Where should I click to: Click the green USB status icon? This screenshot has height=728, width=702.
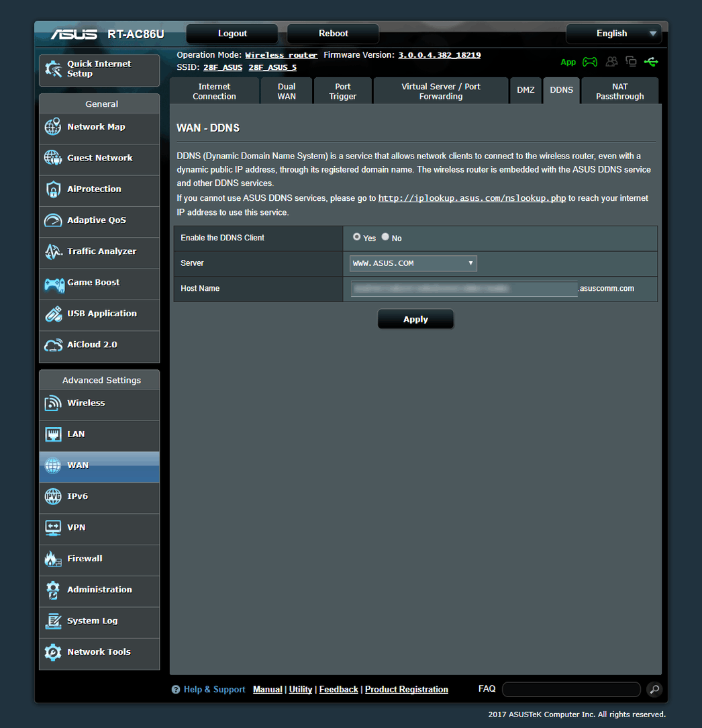[x=651, y=62]
